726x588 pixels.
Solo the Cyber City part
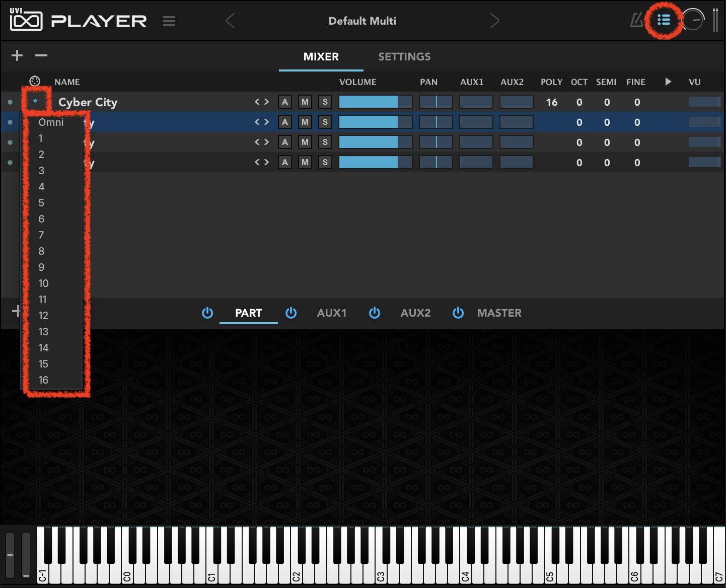pyautogui.click(x=325, y=102)
